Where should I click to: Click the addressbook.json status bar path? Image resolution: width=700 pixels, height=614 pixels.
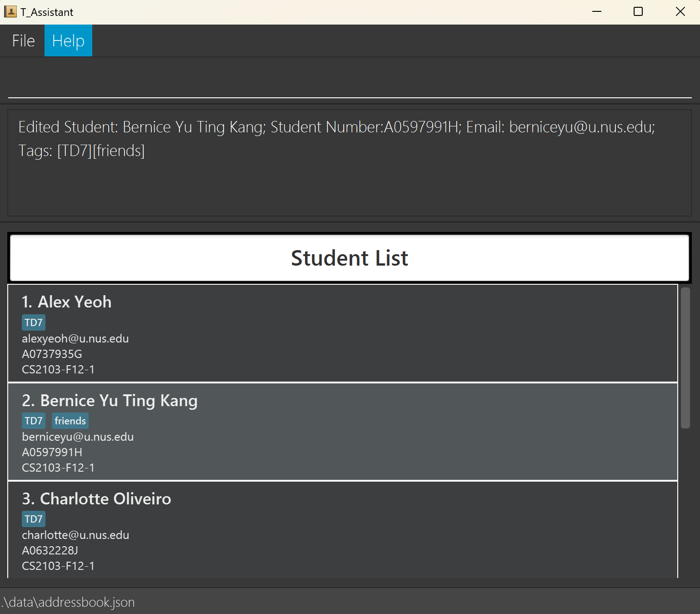click(68, 602)
